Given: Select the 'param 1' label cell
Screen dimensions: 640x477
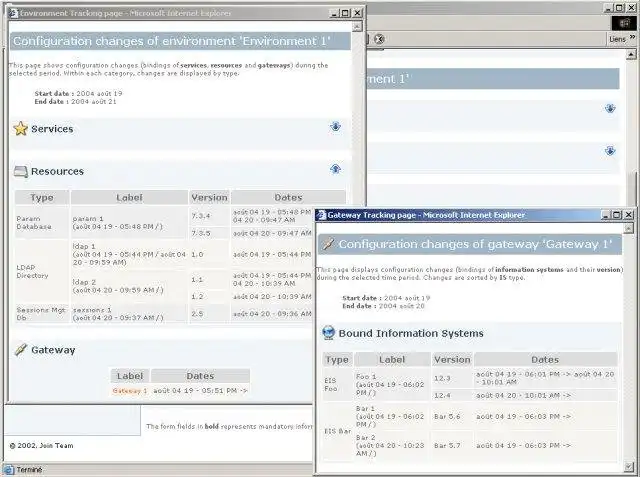Looking at the screenshot, I should 129,222.
